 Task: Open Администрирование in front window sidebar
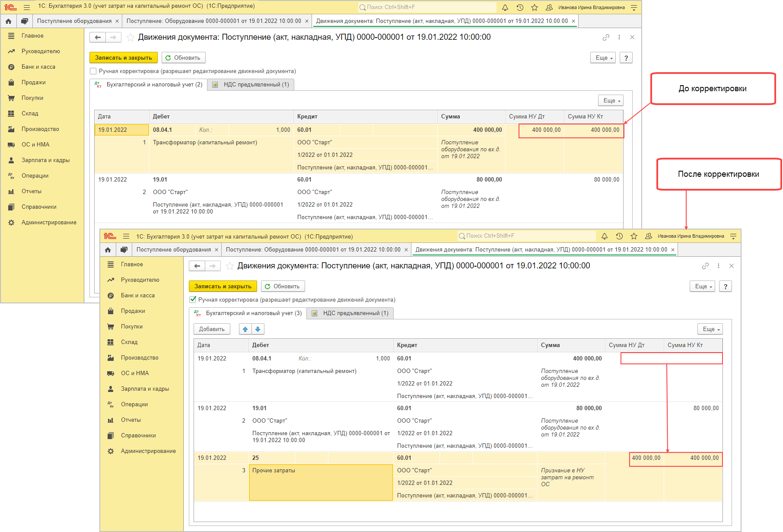(x=148, y=451)
